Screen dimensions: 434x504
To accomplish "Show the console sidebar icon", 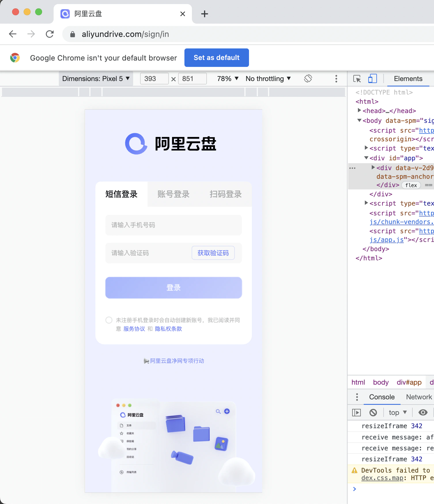I will 356,413.
